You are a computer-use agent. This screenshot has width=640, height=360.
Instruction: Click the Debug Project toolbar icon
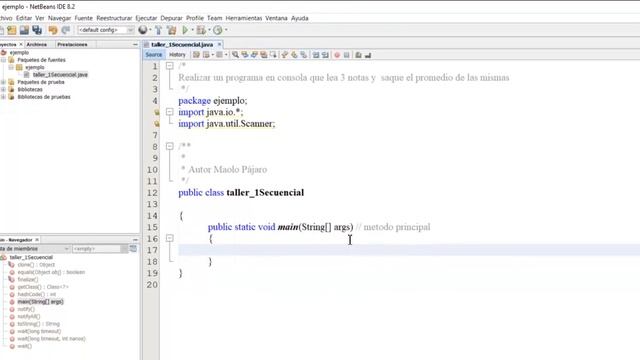click(x=201, y=30)
